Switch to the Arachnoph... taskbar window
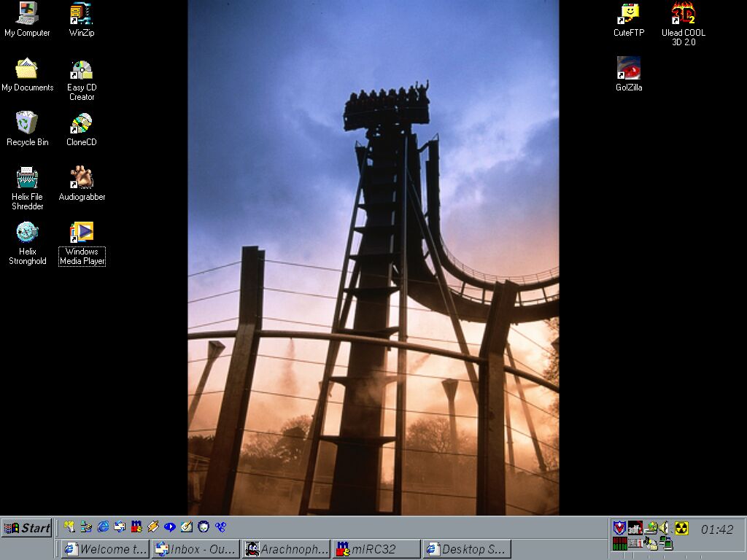 [x=286, y=549]
